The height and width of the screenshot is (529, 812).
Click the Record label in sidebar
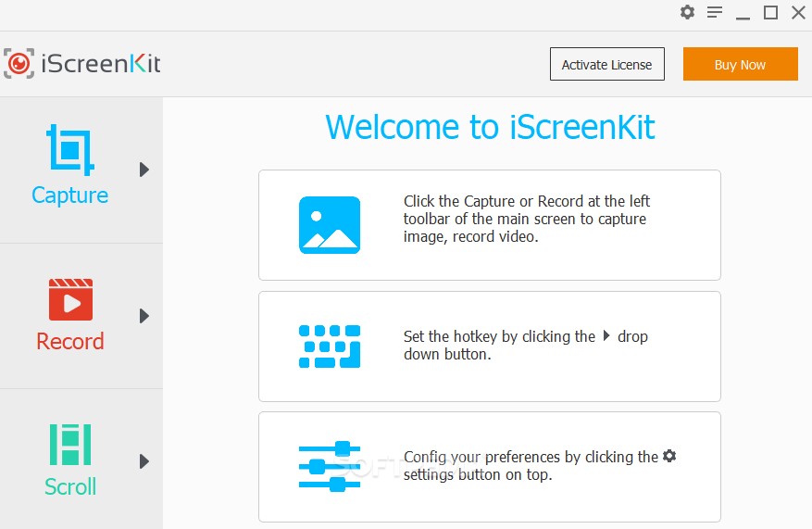tap(70, 342)
